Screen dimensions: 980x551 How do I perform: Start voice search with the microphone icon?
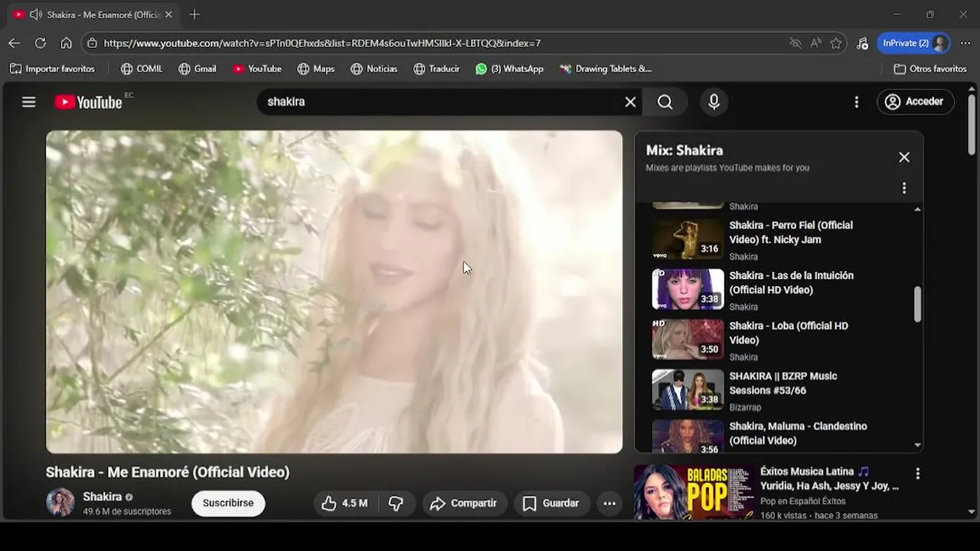click(714, 102)
